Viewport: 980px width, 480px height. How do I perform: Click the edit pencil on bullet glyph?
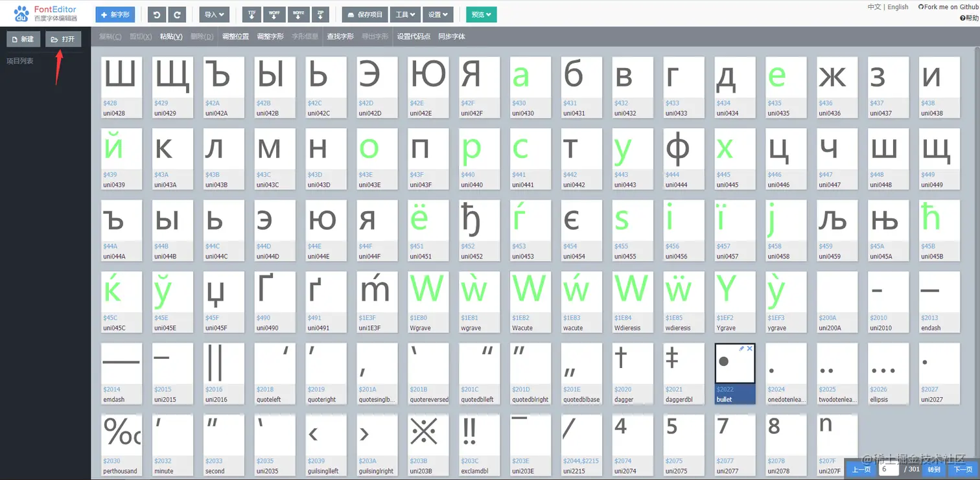(x=741, y=349)
